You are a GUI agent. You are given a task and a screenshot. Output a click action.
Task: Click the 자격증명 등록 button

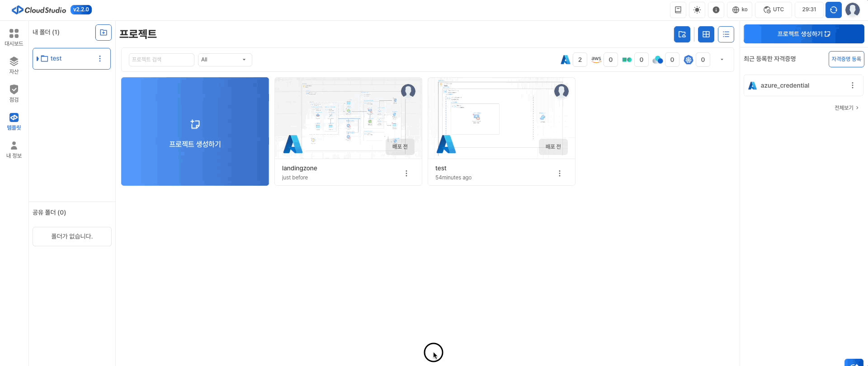pos(846,59)
